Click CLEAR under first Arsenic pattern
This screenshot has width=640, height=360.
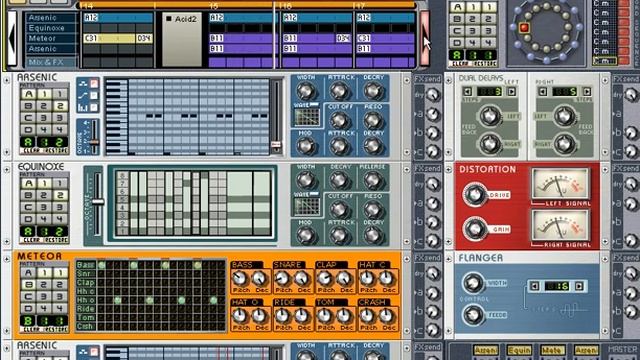[32, 151]
